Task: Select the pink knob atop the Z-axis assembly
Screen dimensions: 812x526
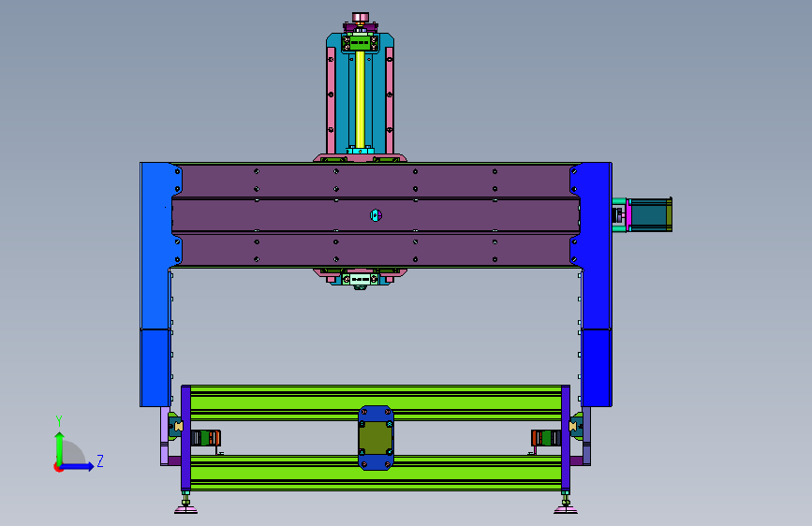Action: pos(361,17)
